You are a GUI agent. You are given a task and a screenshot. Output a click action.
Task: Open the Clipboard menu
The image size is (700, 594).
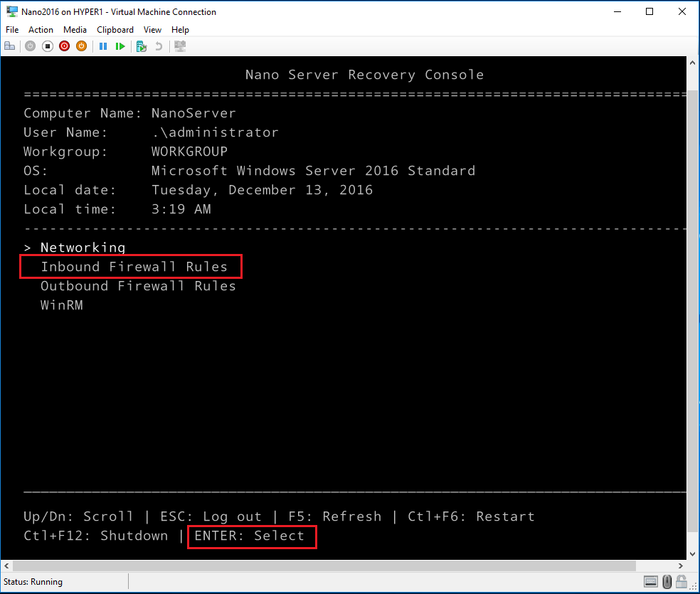(x=115, y=30)
